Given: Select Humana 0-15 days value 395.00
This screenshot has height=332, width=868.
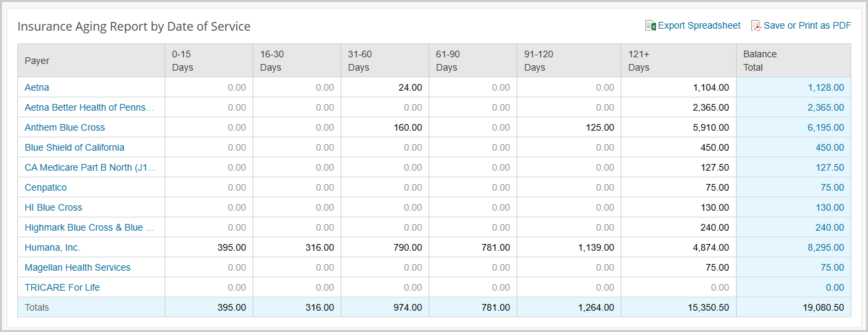Looking at the screenshot, I should [231, 247].
